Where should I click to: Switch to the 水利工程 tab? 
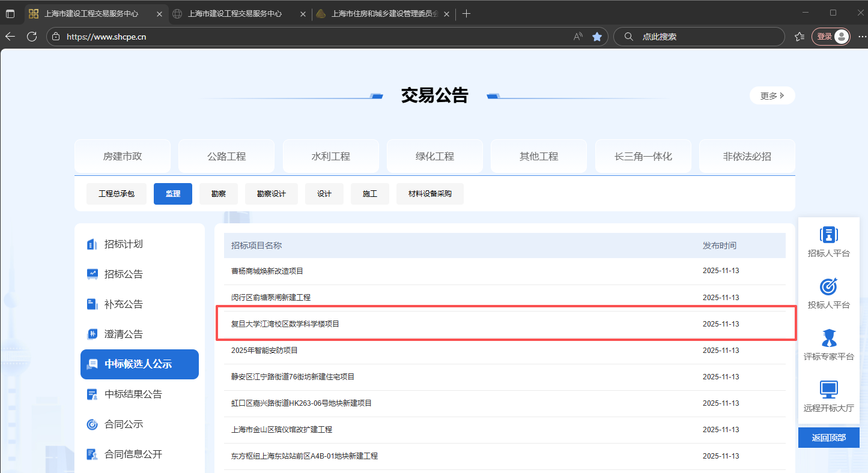pos(330,157)
